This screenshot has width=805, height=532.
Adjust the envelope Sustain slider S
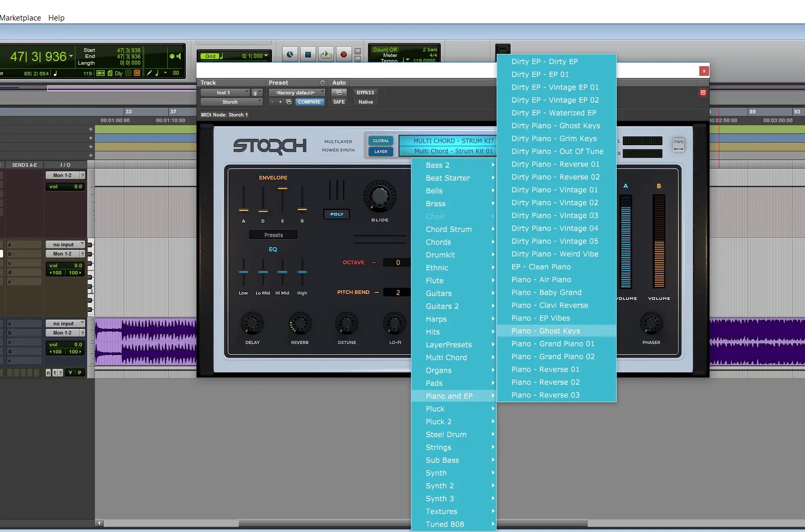coord(282,189)
